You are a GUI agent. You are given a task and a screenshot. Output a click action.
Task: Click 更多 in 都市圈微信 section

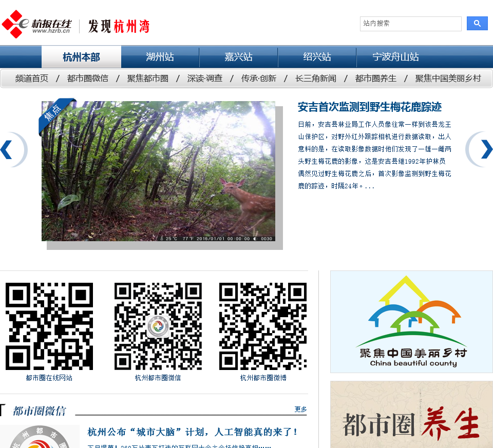300,409
